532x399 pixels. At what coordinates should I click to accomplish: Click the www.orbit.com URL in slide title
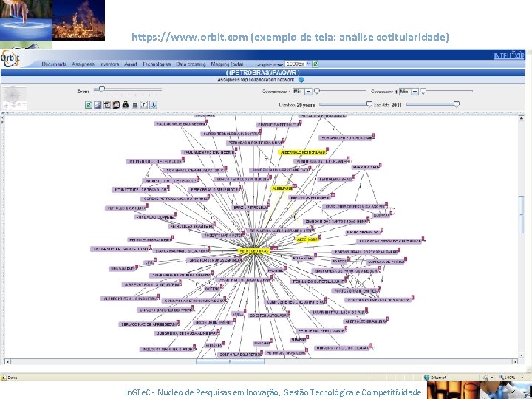pos(190,37)
